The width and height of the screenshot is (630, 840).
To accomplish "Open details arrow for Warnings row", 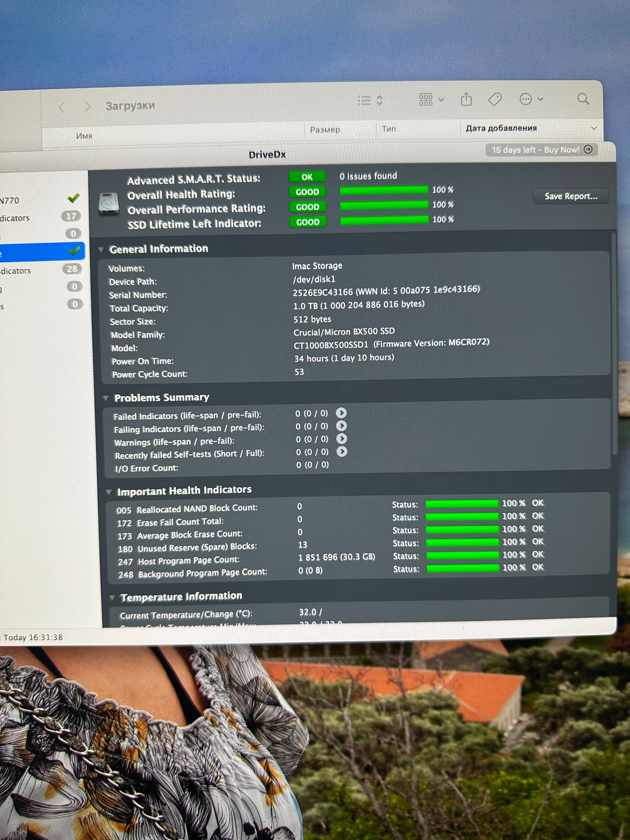I will coord(342,439).
